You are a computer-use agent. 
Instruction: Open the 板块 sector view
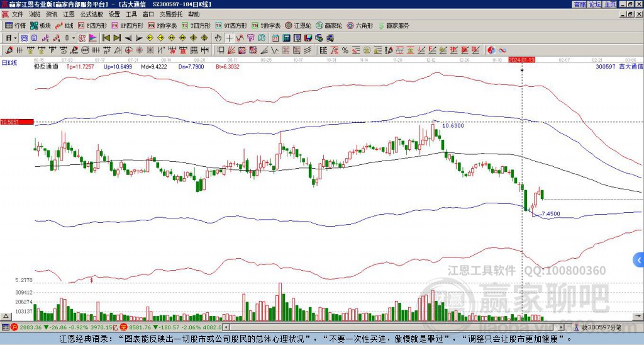40,25
